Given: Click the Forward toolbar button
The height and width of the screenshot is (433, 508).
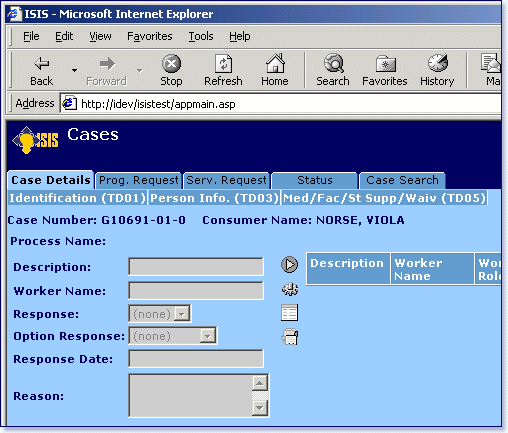Looking at the screenshot, I should 107,71.
